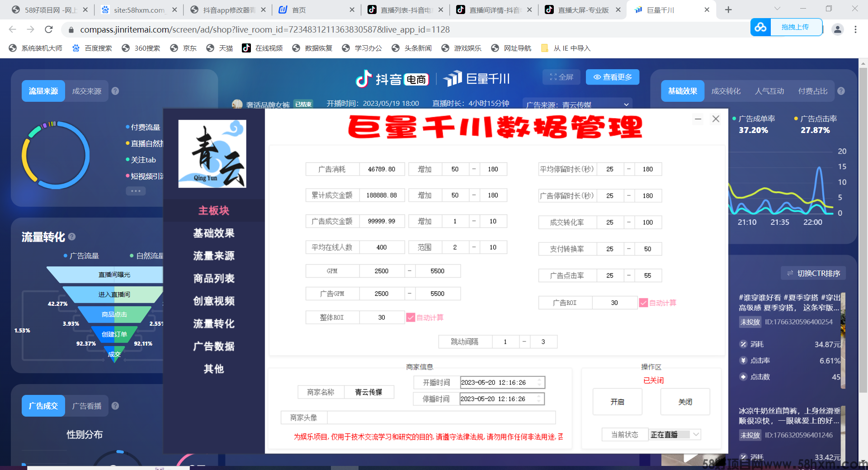Edit the 广告消耗 value field
Screen dimensions: 868x470
[x=382, y=169]
